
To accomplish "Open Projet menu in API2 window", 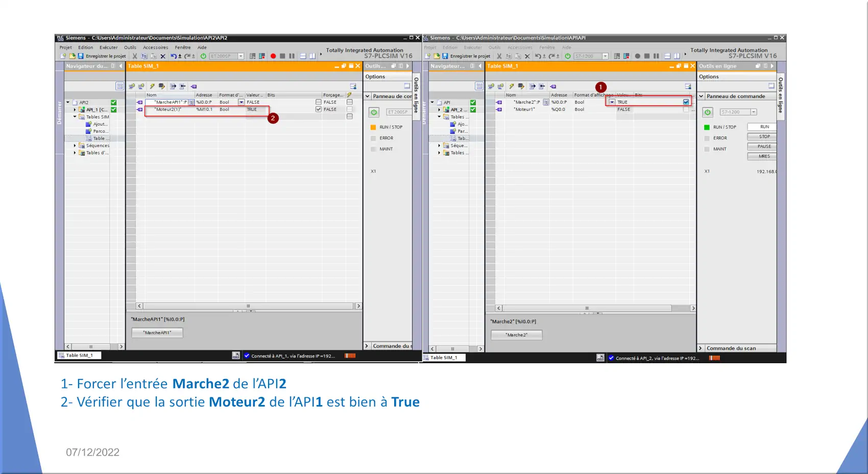I will [x=66, y=48].
